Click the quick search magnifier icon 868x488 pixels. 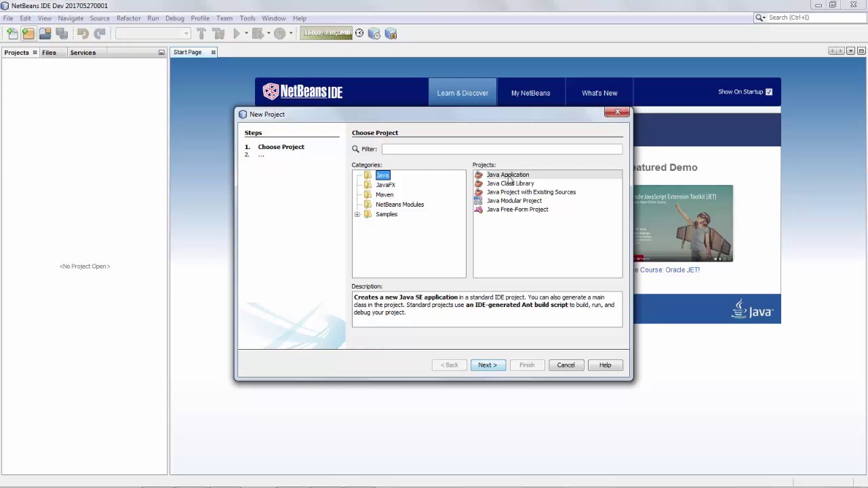[x=759, y=18]
